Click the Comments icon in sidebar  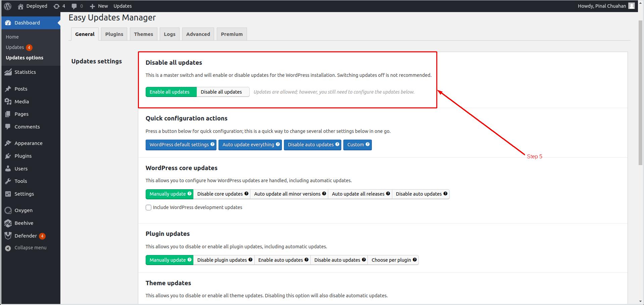(x=8, y=127)
